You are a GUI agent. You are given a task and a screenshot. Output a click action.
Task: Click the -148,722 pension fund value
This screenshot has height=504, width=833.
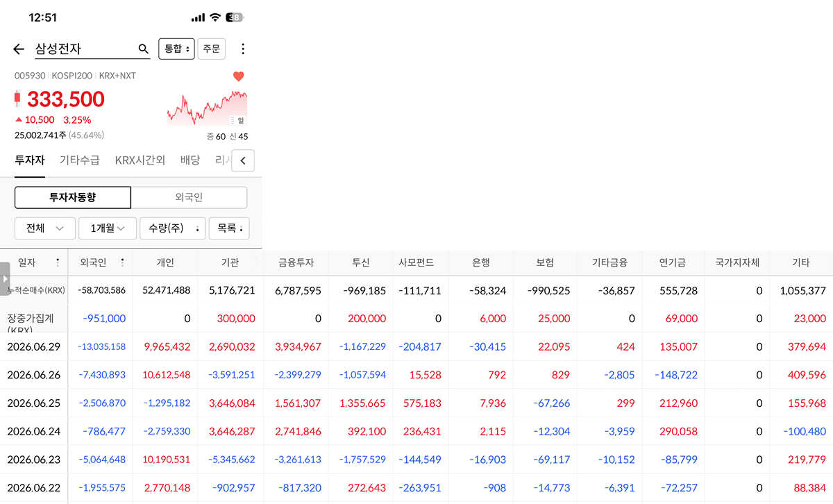pyautogui.click(x=676, y=375)
